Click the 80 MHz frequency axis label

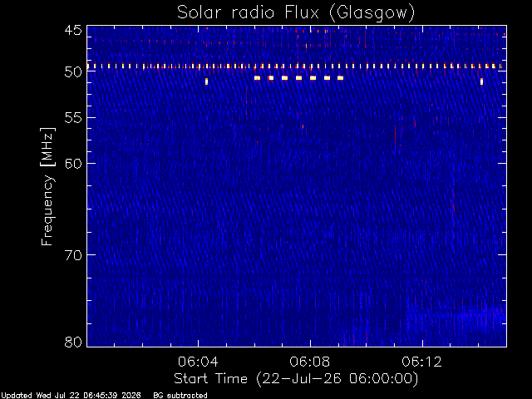click(x=73, y=342)
